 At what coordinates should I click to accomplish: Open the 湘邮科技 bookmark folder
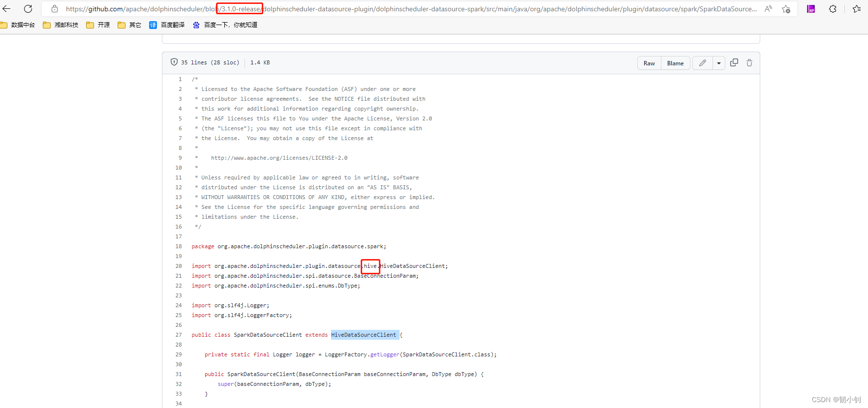(61, 25)
